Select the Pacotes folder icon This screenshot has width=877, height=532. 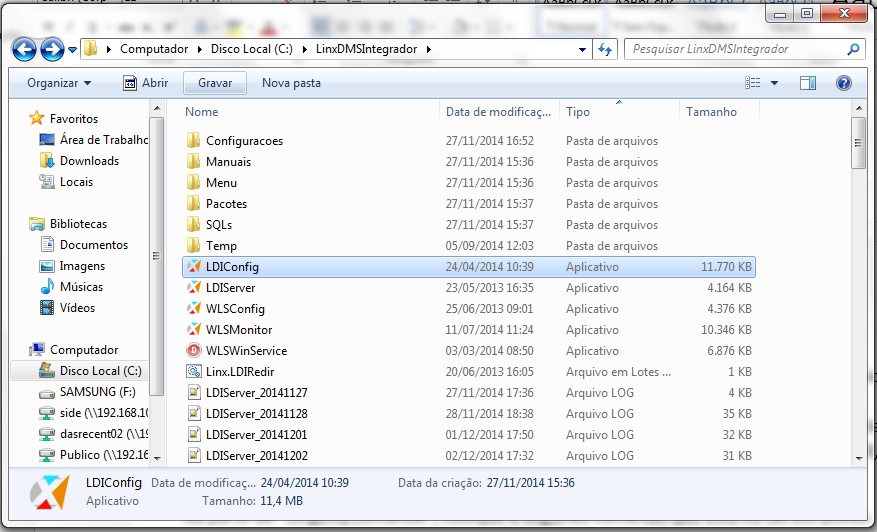[194, 204]
